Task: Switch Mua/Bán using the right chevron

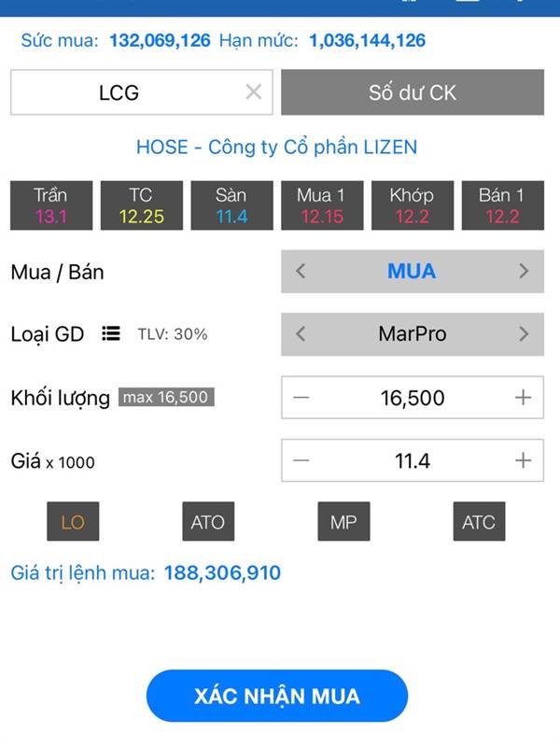Action: 524,271
